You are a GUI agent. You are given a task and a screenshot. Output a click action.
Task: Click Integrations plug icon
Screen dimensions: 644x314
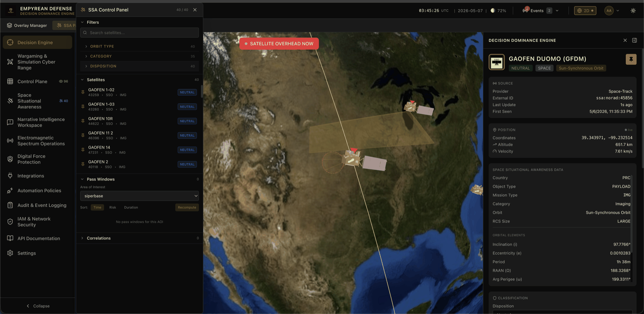click(x=10, y=176)
